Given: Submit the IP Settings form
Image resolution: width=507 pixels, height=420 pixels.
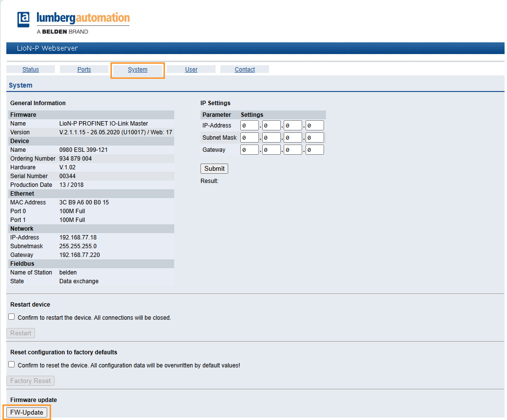Looking at the screenshot, I should tap(214, 168).
